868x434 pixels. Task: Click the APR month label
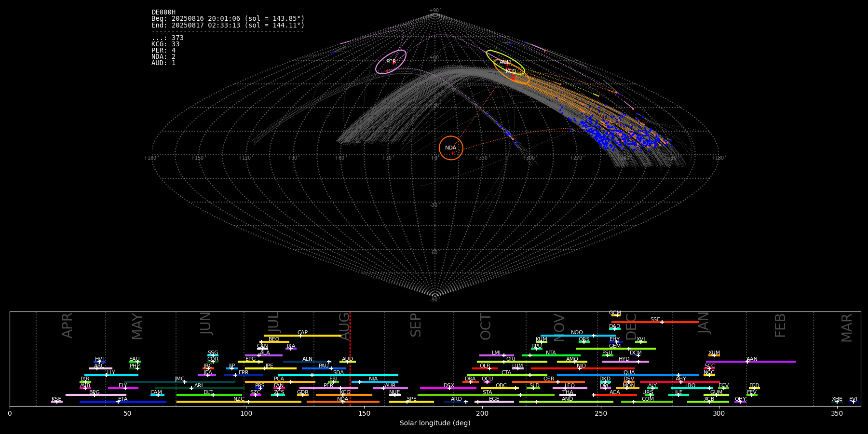click(x=68, y=325)
